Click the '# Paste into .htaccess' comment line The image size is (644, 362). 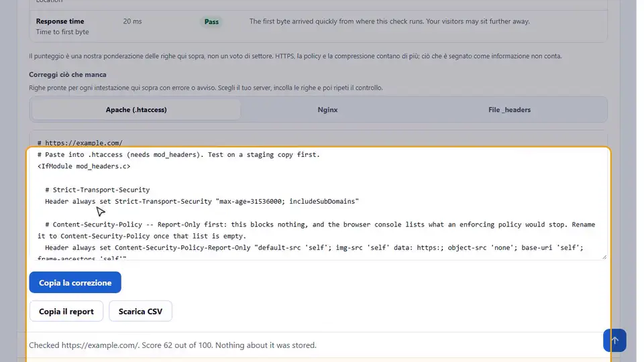[x=178, y=155]
